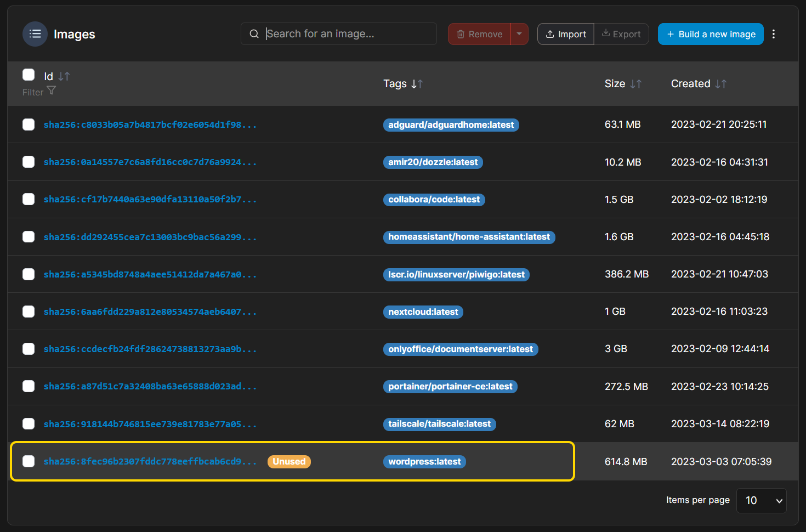Sort by Size column arrows
Viewport: 806px width, 532px height.
pos(636,84)
